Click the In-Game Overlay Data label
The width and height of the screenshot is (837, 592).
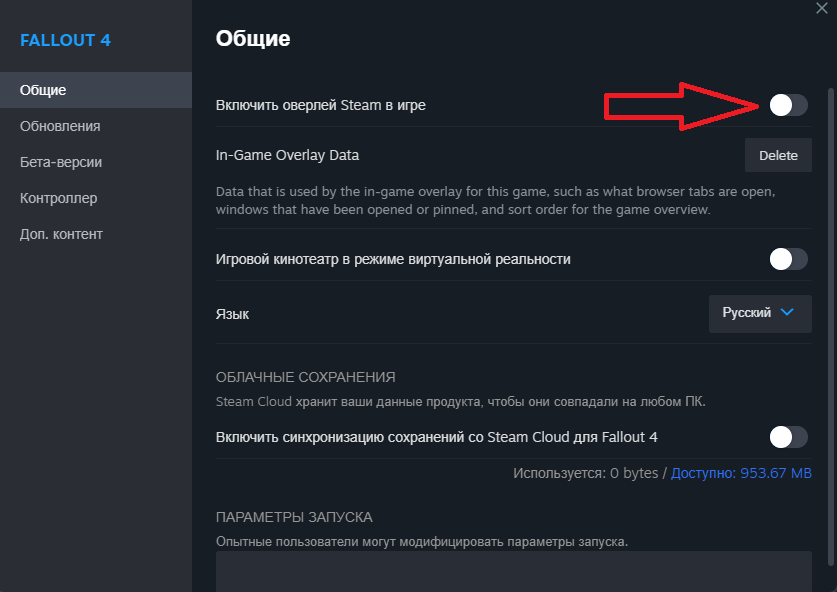click(x=287, y=156)
